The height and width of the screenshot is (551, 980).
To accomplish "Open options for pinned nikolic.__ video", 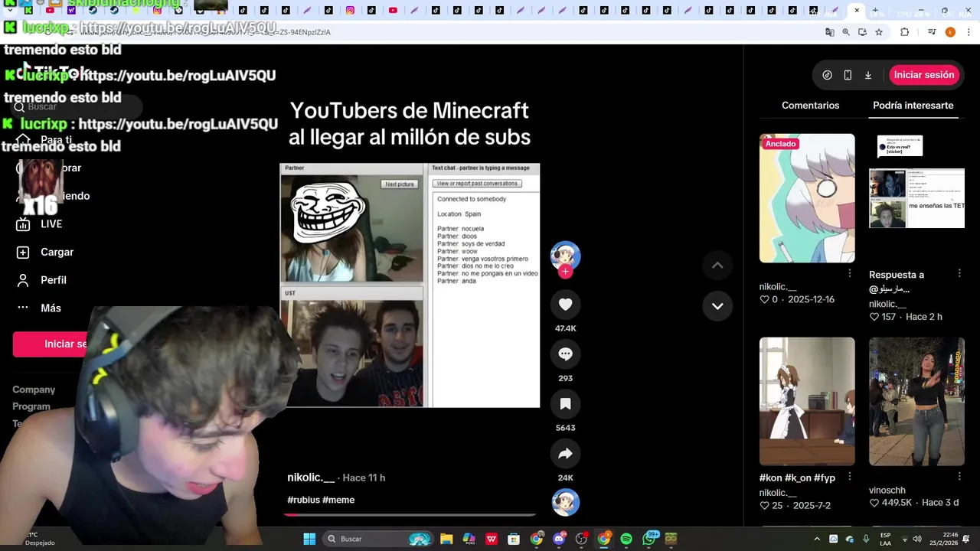I will [849, 273].
